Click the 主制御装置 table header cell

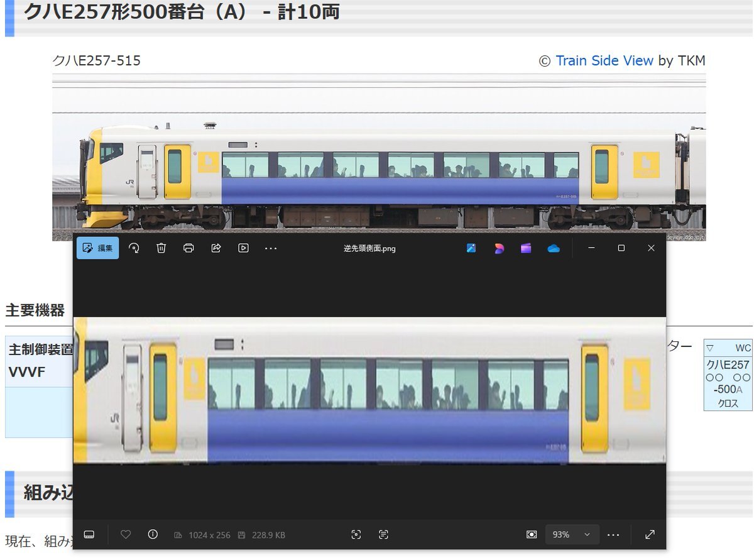click(x=40, y=349)
